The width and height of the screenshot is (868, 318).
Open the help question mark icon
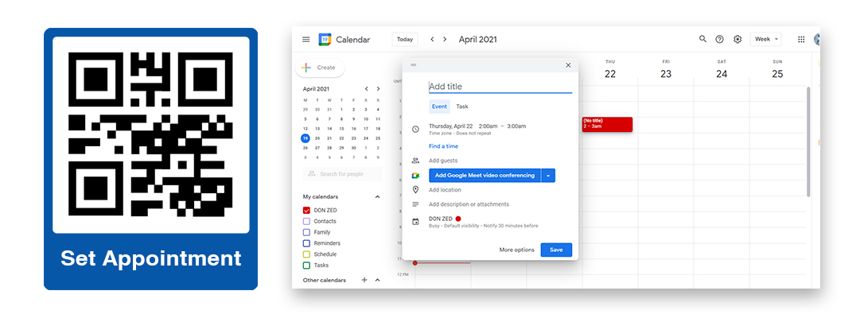(x=720, y=39)
